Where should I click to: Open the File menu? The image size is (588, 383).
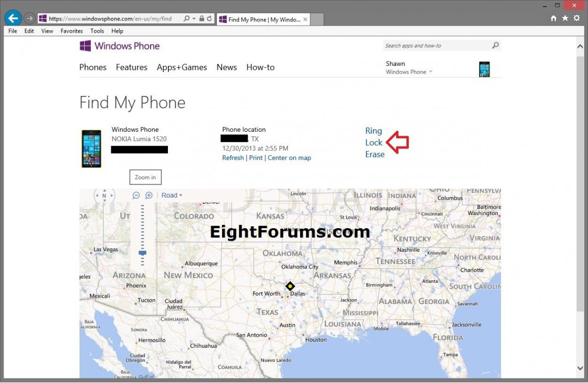(x=13, y=31)
